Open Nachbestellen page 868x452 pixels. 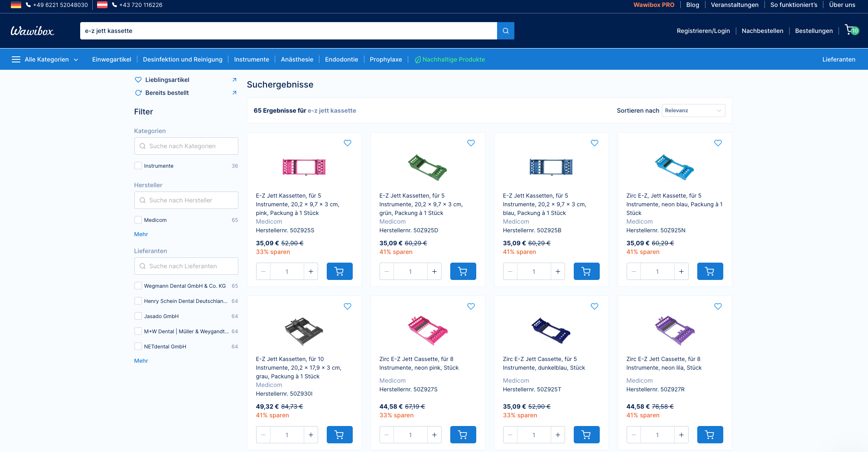(763, 31)
